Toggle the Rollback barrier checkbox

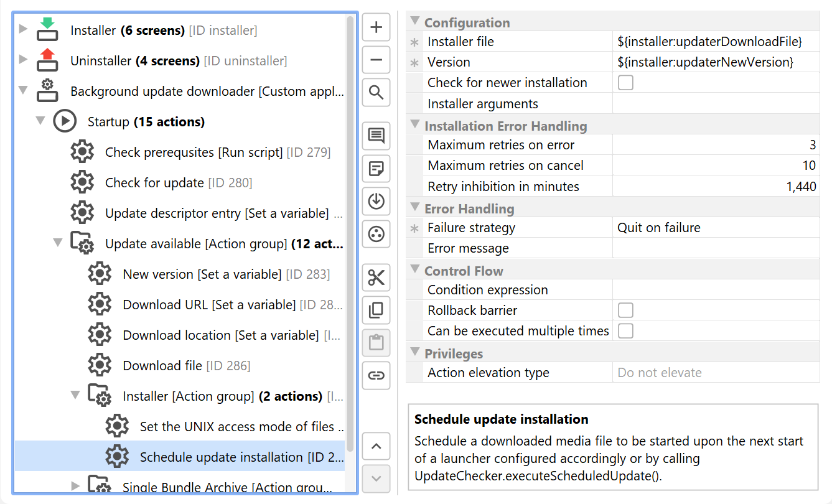pyautogui.click(x=625, y=310)
